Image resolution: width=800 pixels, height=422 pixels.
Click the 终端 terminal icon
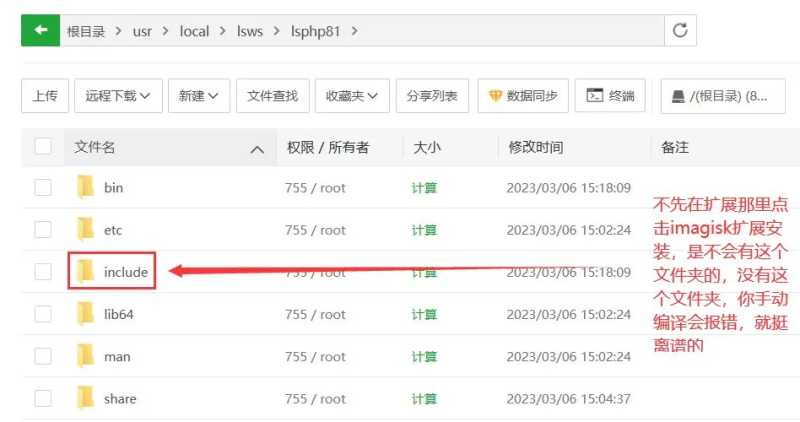pyautogui.click(x=595, y=95)
